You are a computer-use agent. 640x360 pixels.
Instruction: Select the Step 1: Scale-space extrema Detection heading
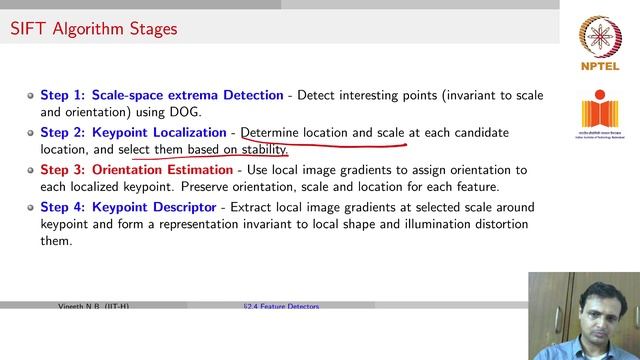pos(162,95)
